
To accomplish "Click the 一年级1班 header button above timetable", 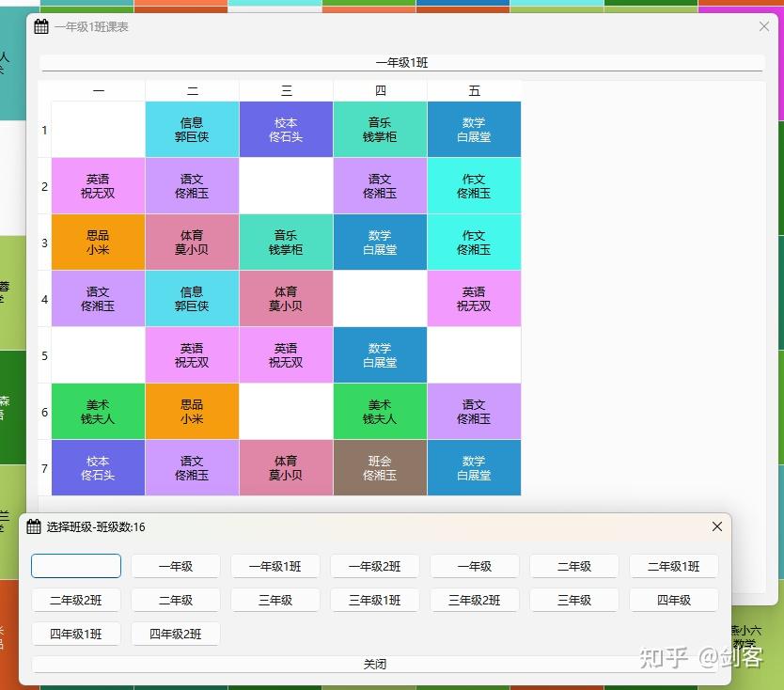I will (x=402, y=62).
